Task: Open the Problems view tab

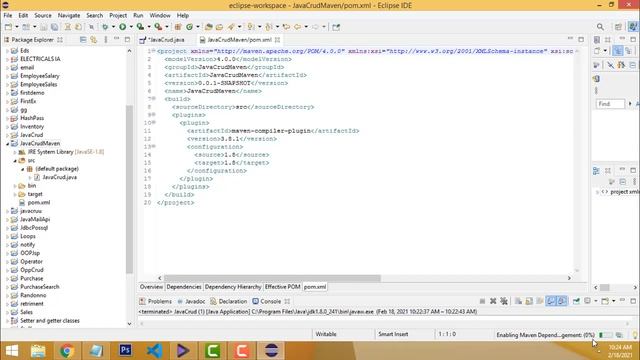Action: (x=156, y=301)
